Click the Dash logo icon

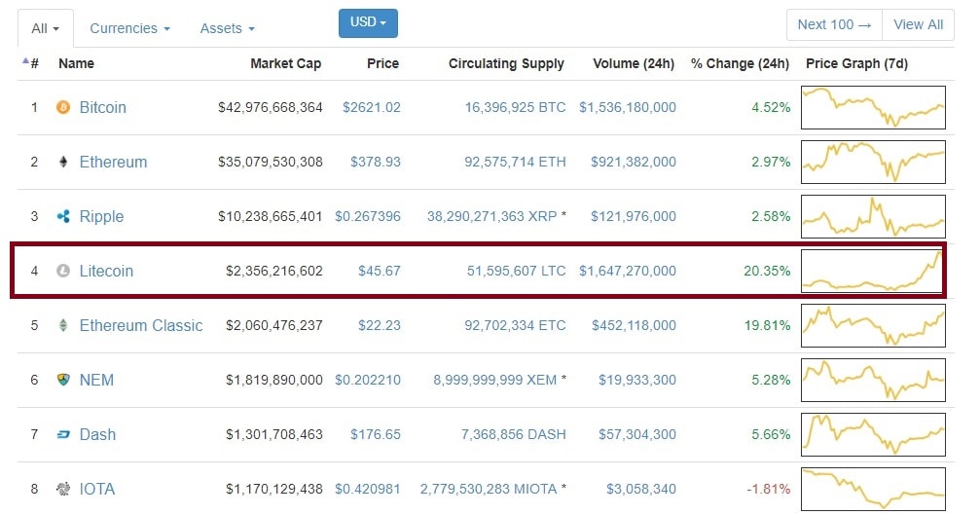pos(64,434)
